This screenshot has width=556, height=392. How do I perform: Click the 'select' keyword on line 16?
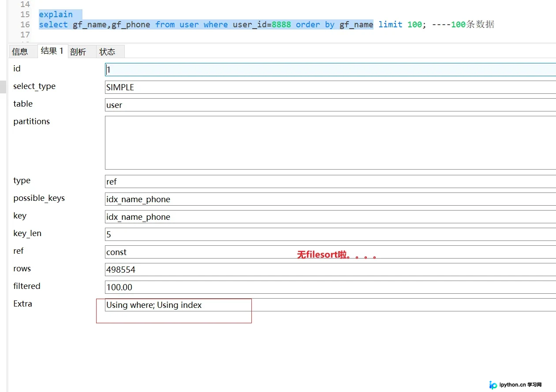coord(53,24)
